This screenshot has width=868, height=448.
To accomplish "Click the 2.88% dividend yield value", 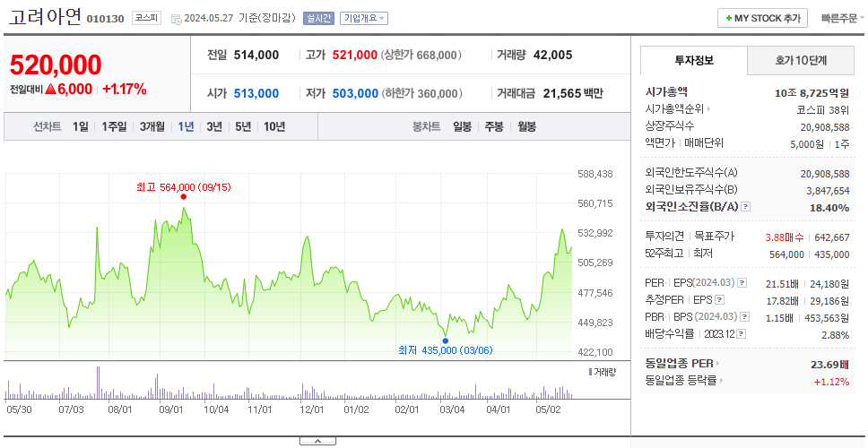I will (836, 335).
